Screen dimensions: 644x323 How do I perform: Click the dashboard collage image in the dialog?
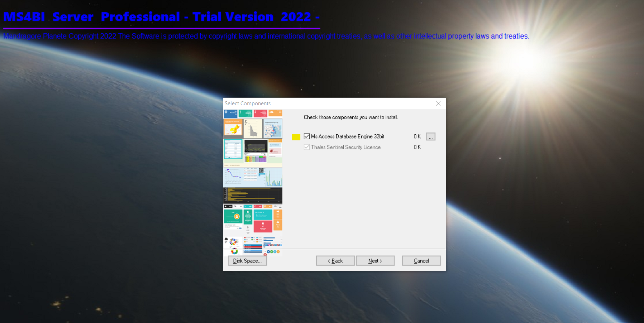click(253, 183)
